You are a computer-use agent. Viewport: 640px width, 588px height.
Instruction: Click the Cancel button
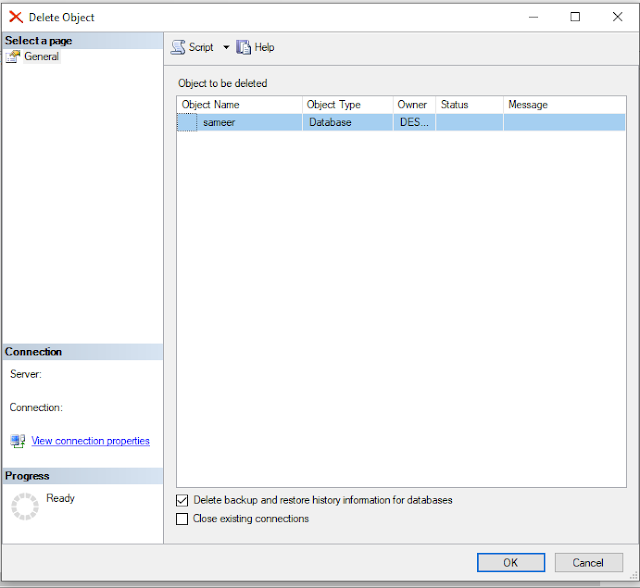(x=588, y=563)
